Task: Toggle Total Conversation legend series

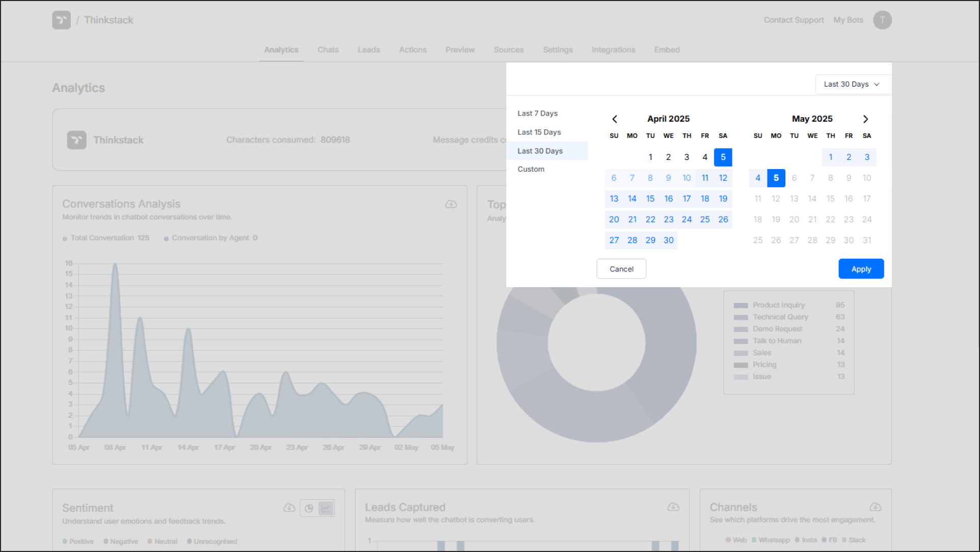Action: (106, 238)
